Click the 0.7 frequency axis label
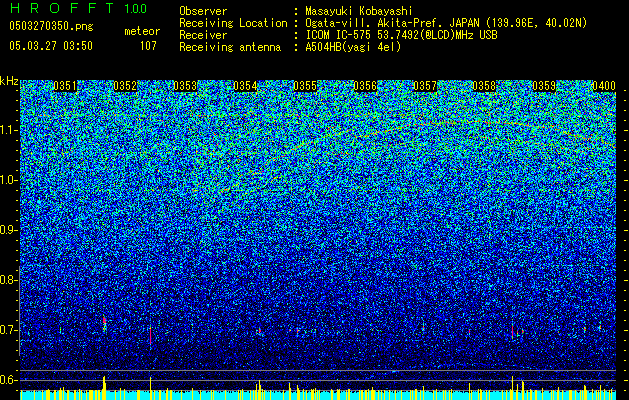The image size is (629, 400). [x=8, y=330]
